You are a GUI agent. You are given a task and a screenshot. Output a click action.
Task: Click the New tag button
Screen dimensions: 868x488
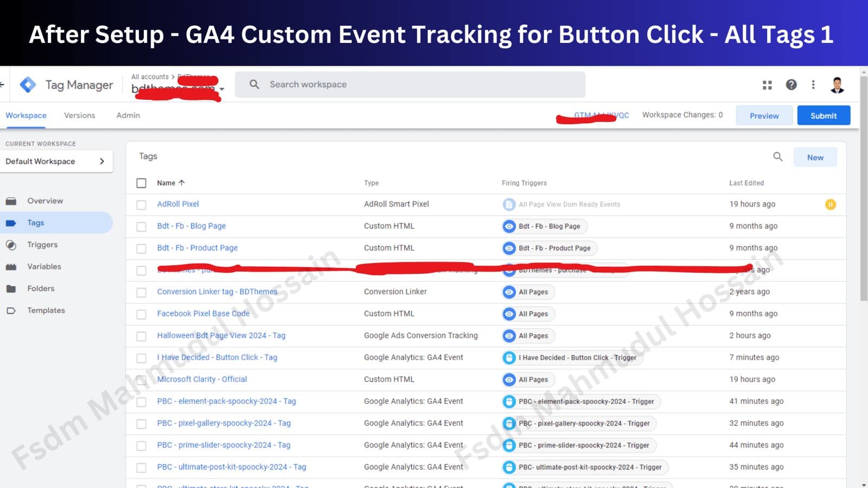coord(815,157)
